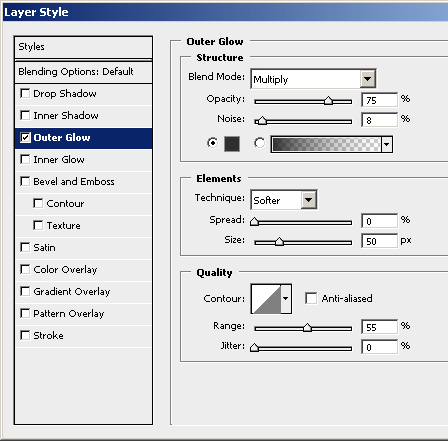Open the Color Overlay settings row

(83, 270)
